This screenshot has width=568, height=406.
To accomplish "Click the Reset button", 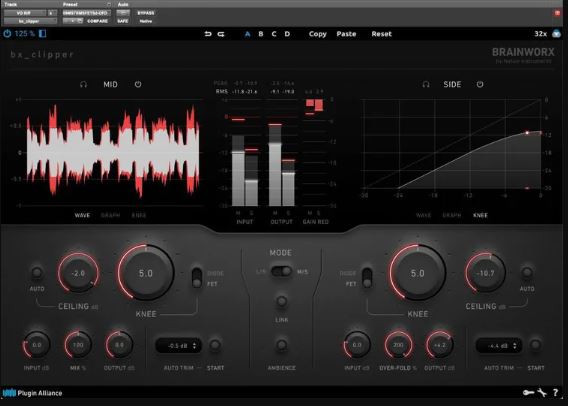I will [x=381, y=34].
